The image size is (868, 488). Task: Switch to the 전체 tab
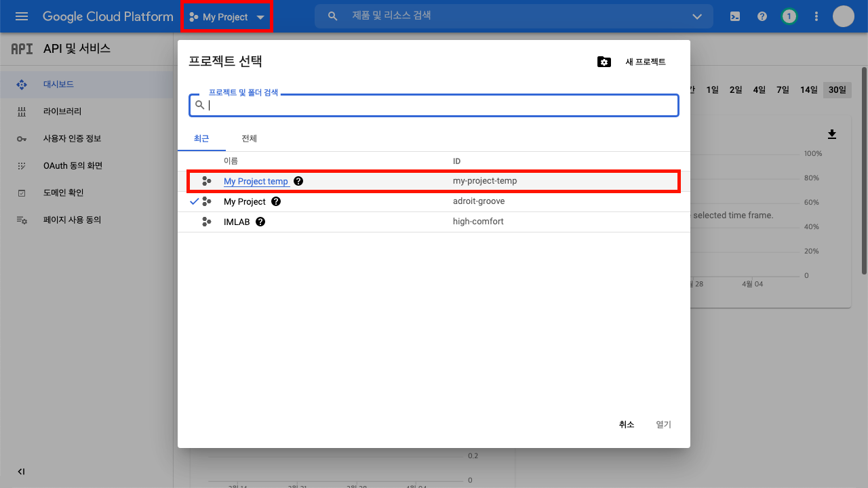click(249, 138)
